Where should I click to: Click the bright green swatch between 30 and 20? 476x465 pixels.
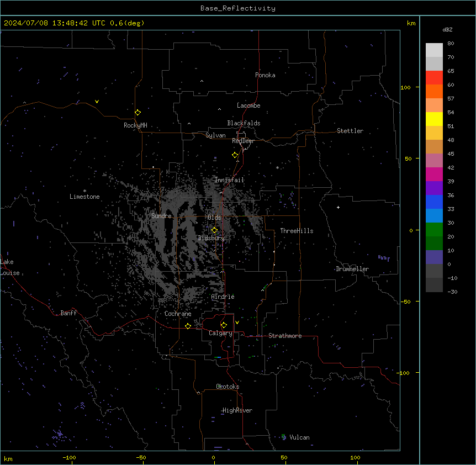(434, 230)
